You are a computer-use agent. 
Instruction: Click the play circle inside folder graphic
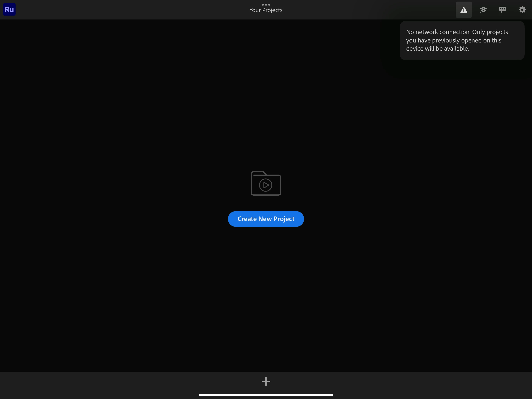tap(266, 185)
